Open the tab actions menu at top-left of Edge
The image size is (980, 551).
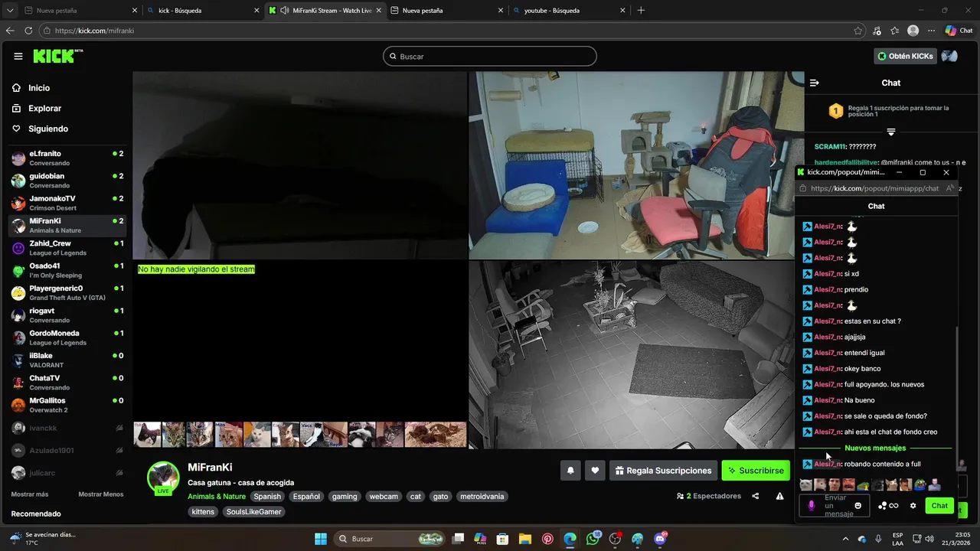coord(9,11)
